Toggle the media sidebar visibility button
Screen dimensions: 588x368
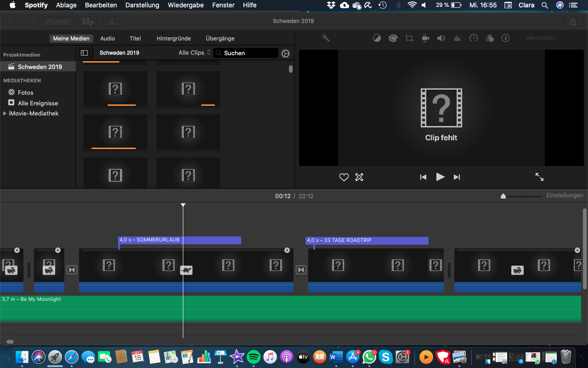click(84, 53)
